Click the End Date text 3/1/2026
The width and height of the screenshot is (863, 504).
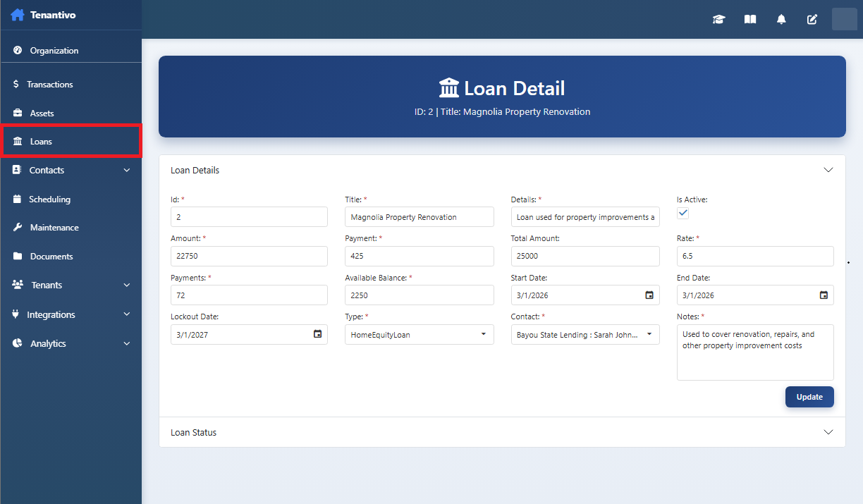click(x=699, y=295)
